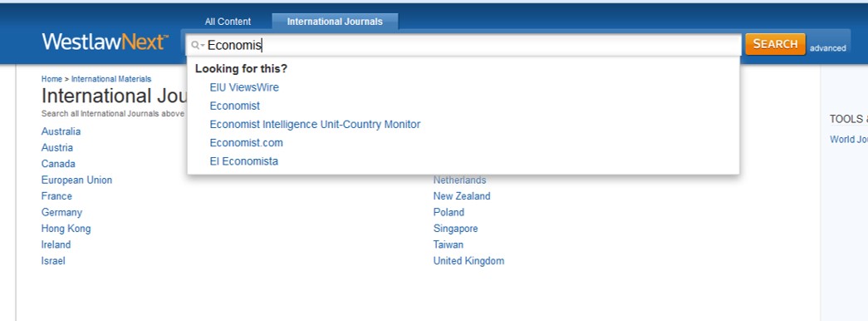Viewport: 868px width, 321px height.
Task: Open the advanced search link
Action: click(x=827, y=48)
